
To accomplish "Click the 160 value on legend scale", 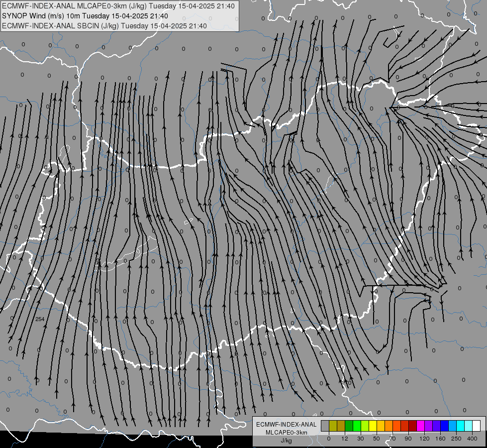I will (440, 439).
